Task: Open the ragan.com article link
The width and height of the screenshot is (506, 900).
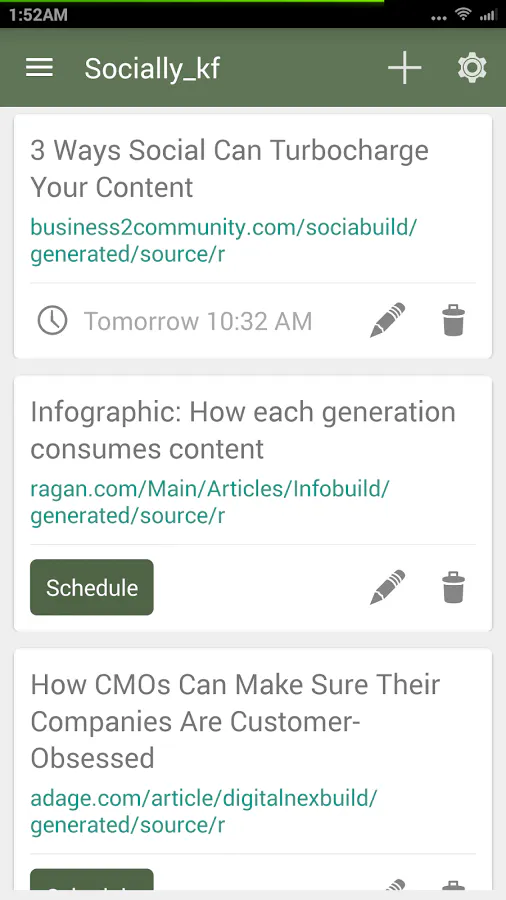Action: 210,502
